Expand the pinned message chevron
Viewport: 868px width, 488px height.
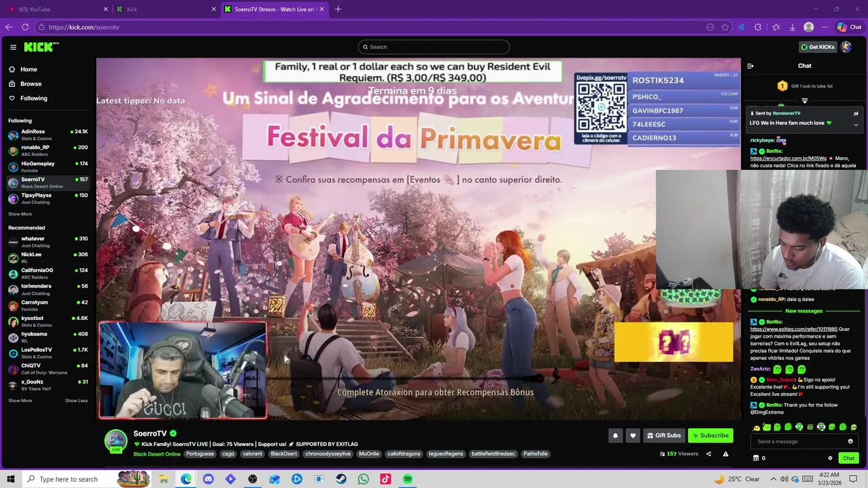tap(856, 124)
